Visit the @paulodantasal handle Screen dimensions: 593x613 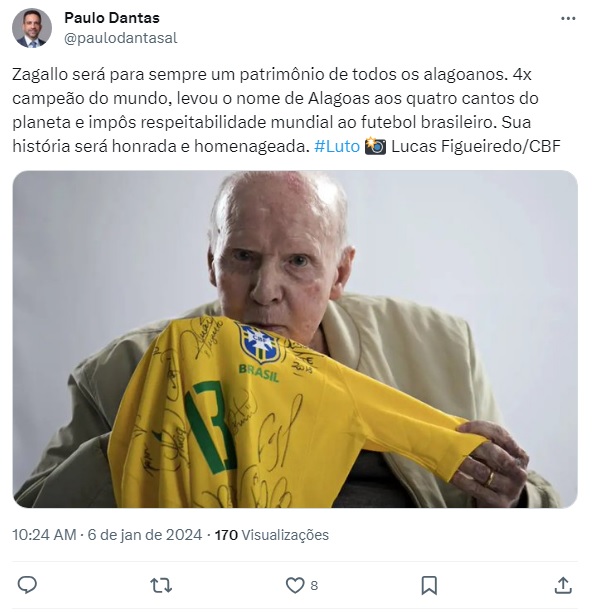pos(120,38)
